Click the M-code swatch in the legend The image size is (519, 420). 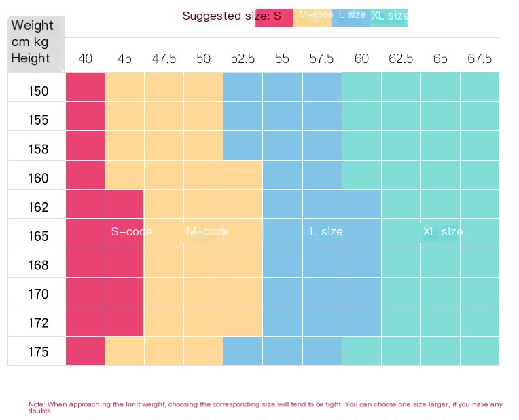pyautogui.click(x=312, y=18)
